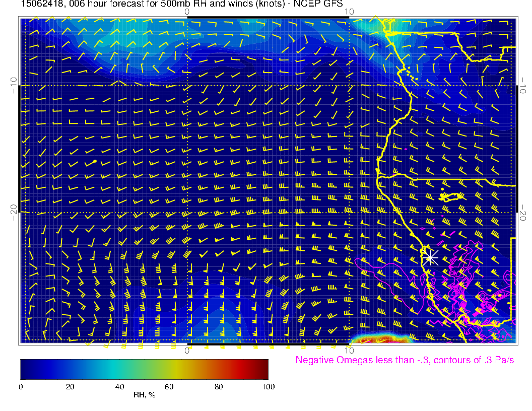
Task: Click the left axis '-20' latitude label
Action: (x=13, y=213)
